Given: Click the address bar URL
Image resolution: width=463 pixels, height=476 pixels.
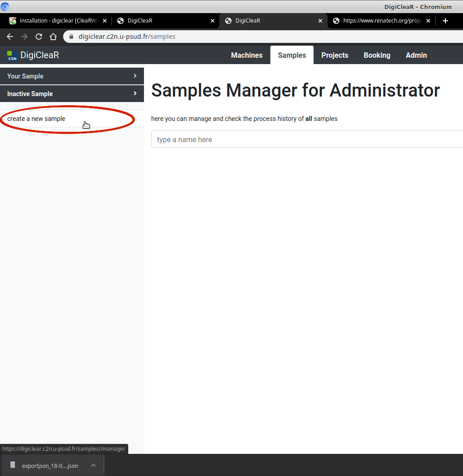Looking at the screenshot, I should coord(127,37).
